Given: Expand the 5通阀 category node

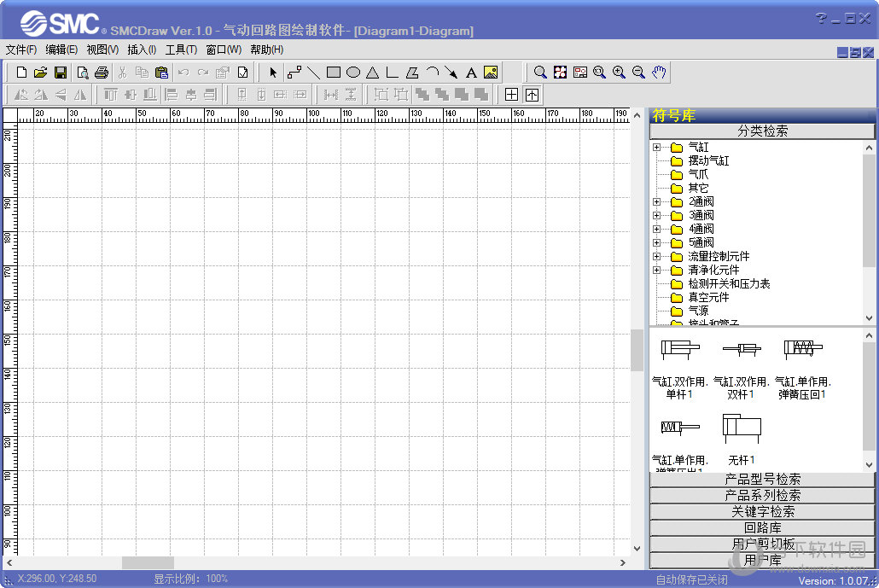Looking at the screenshot, I should pos(656,242).
